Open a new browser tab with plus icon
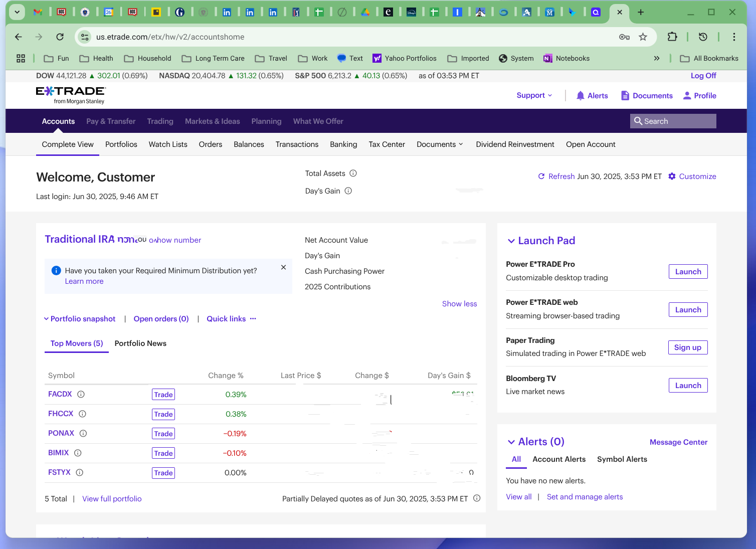This screenshot has height=549, width=756. (641, 12)
